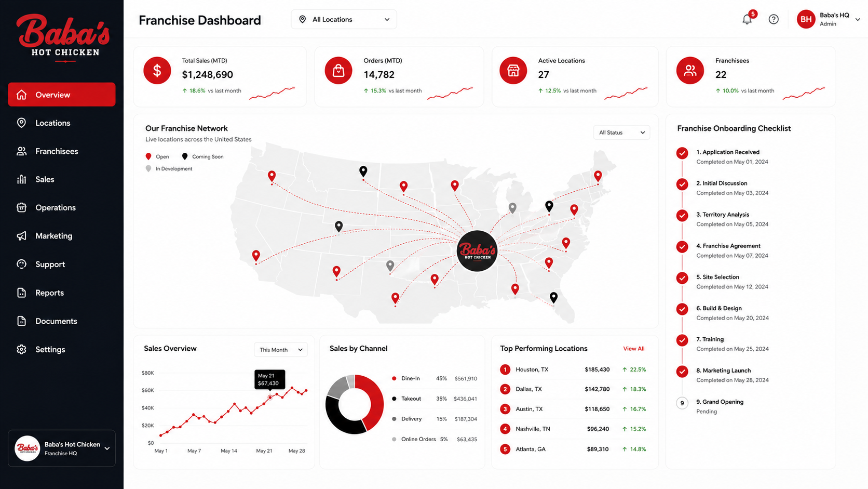Click the BH user avatar
This screenshot has width=868, height=489.
click(x=806, y=19)
